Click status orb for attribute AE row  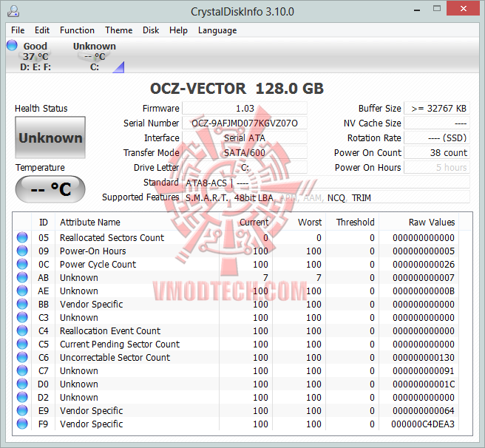click(x=22, y=291)
